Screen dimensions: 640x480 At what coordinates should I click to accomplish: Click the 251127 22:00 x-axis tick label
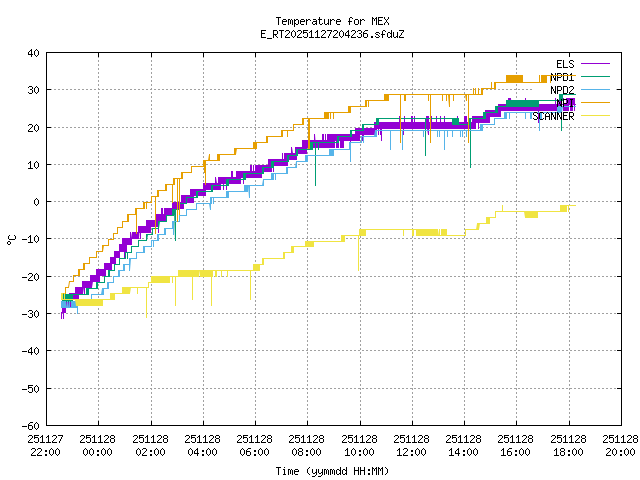46,444
